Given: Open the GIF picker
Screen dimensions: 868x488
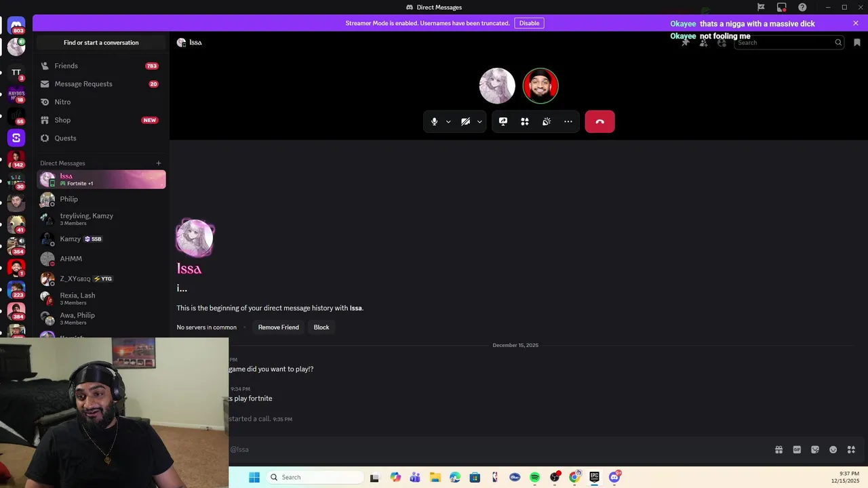Looking at the screenshot, I should click(797, 449).
